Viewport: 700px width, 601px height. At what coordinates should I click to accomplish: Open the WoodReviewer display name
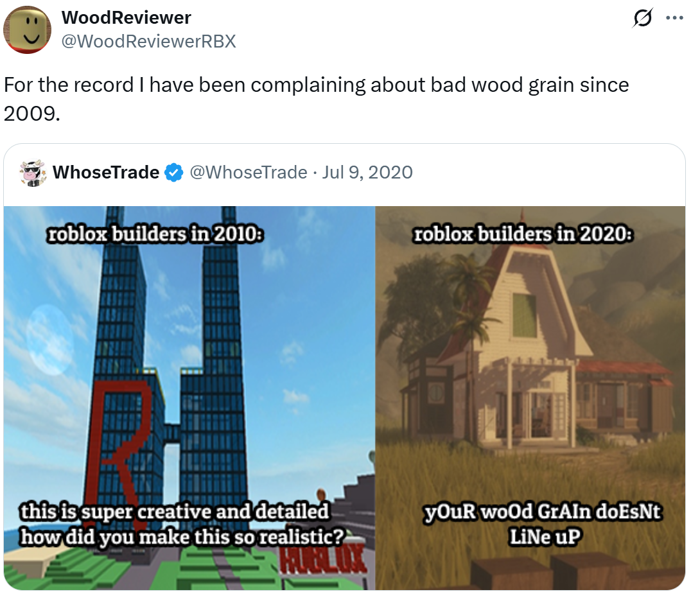[127, 18]
